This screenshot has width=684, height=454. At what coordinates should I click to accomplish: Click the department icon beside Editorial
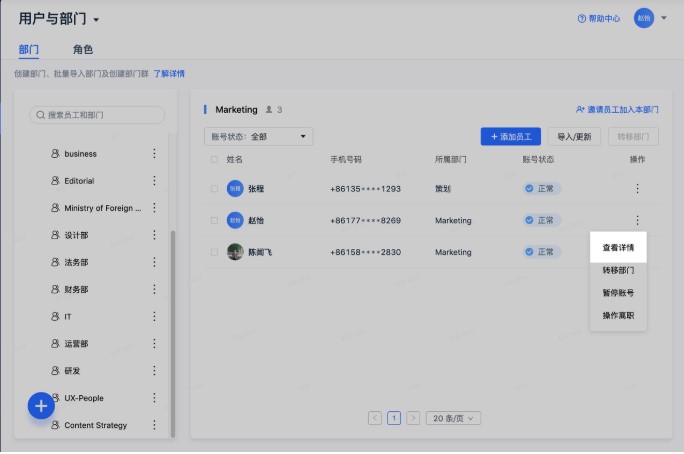[55, 181]
